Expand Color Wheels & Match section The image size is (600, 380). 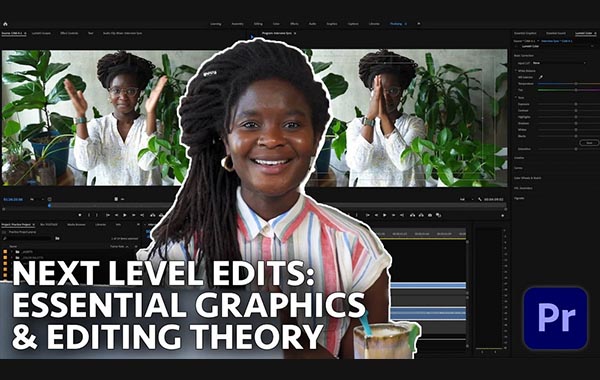pos(528,178)
